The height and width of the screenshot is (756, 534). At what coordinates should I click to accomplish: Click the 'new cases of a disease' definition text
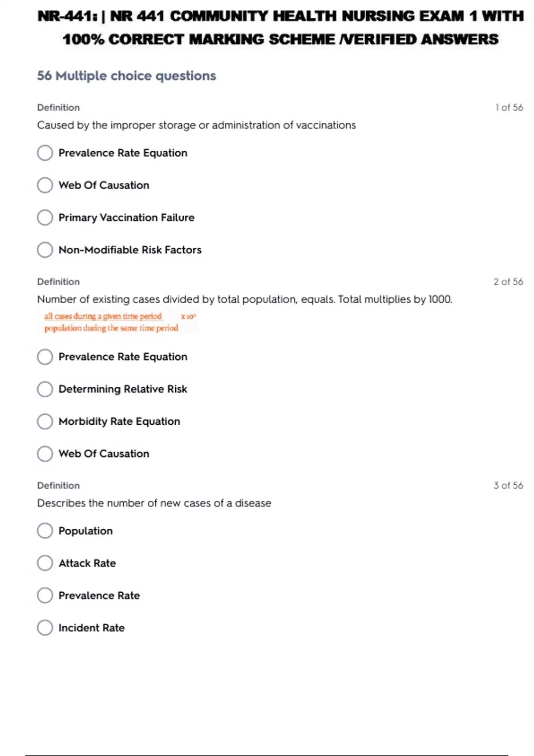[154, 503]
